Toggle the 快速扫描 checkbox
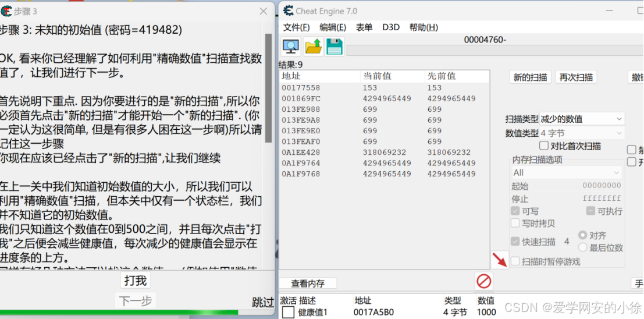Viewport: 644px width, 319px height. pos(515,242)
